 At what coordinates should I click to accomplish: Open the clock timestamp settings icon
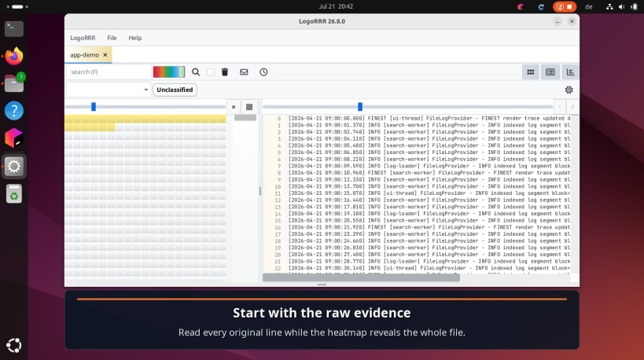pos(263,72)
